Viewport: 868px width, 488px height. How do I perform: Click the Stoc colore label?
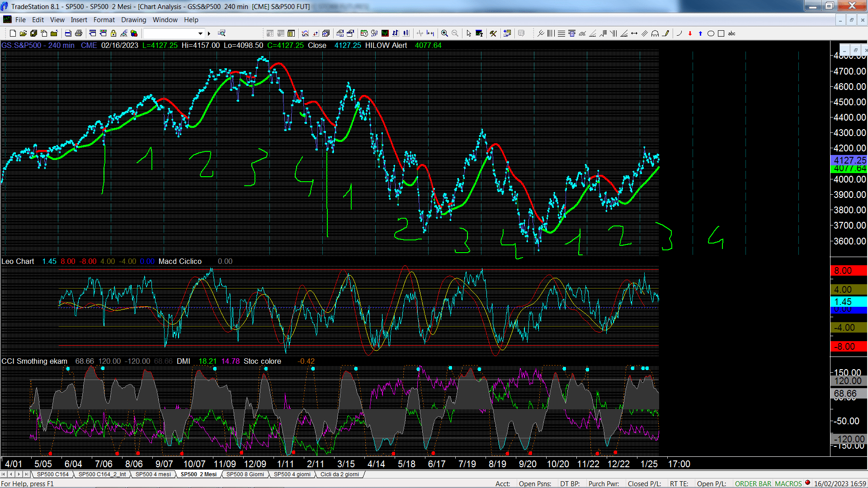[262, 361]
